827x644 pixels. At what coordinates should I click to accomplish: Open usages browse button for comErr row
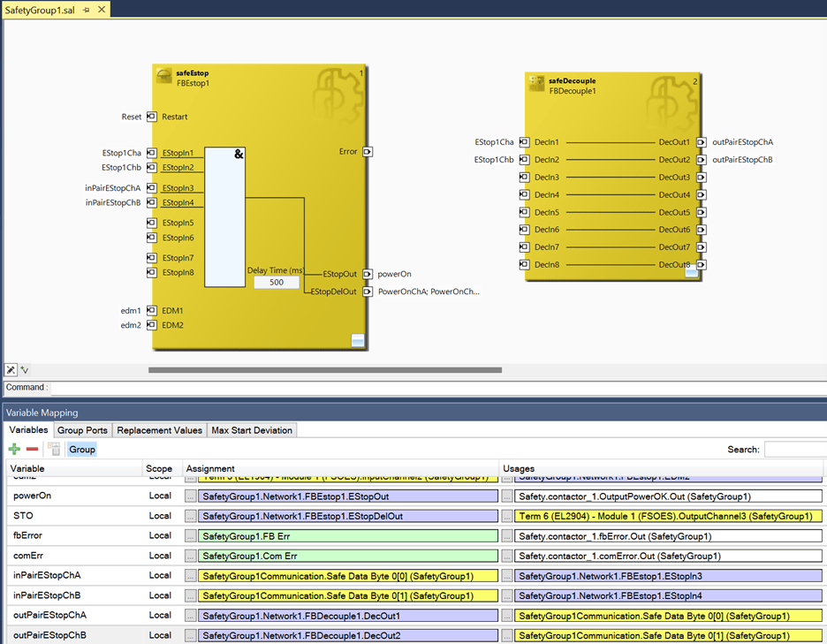pos(507,556)
